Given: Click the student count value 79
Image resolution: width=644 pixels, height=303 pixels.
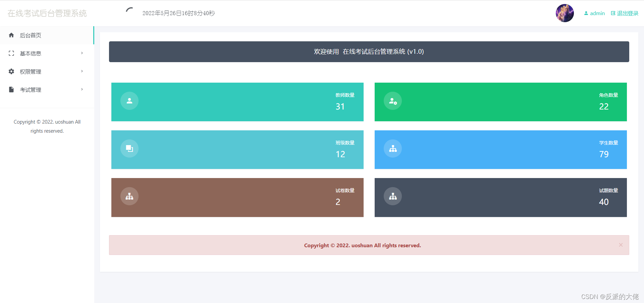Looking at the screenshot, I should point(604,154).
